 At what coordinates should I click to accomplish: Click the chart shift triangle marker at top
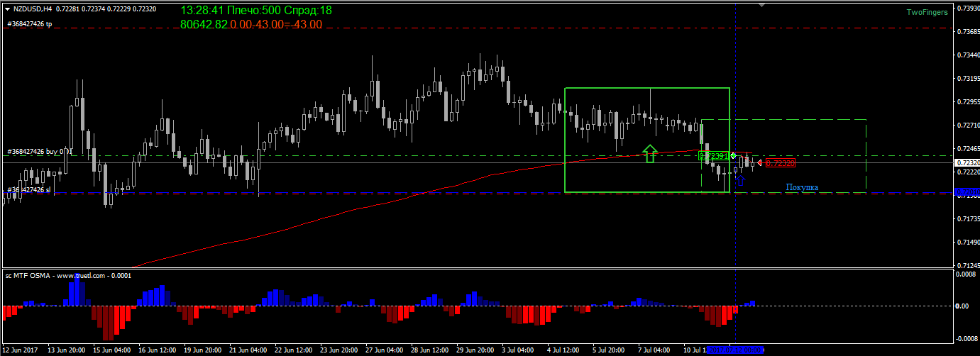762,5
